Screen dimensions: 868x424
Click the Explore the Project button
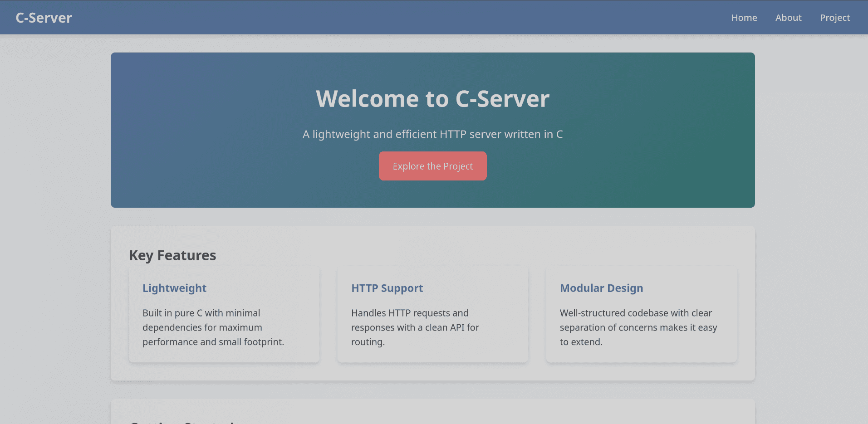point(432,166)
